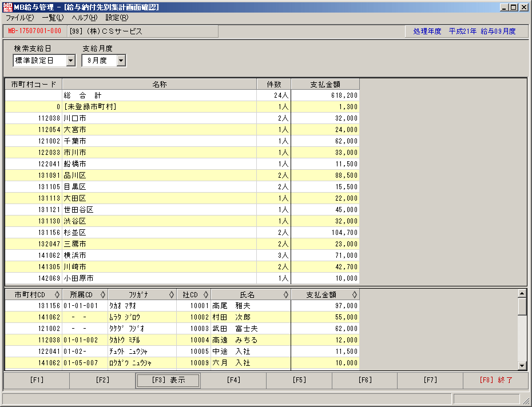This screenshot has width=532, height=407.
Task: Select the [未登録市町村] row
Action: point(182,107)
